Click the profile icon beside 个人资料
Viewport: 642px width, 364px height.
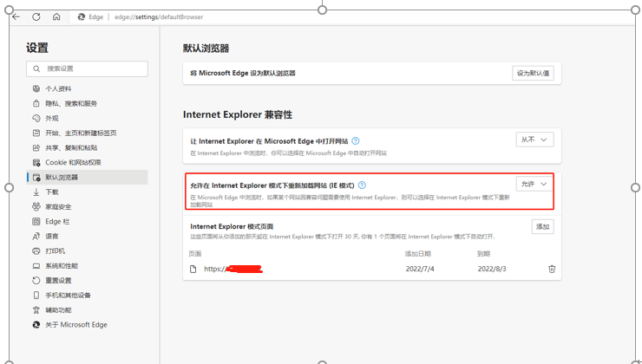pyautogui.click(x=36, y=88)
